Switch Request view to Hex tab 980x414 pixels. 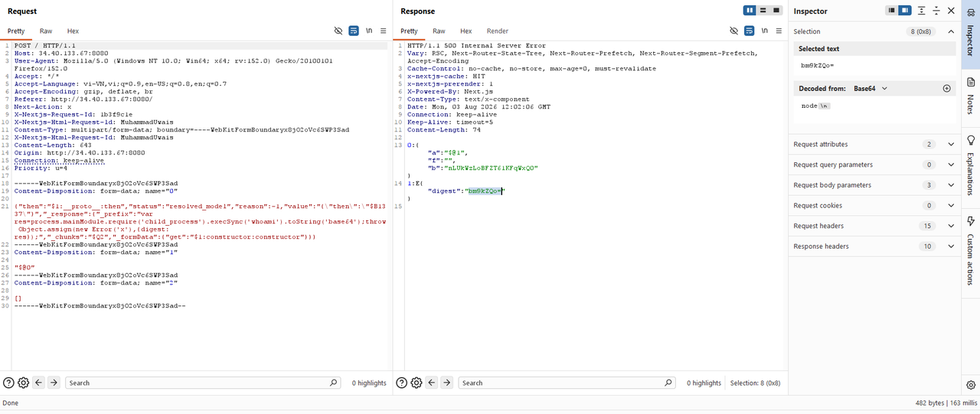(73, 31)
